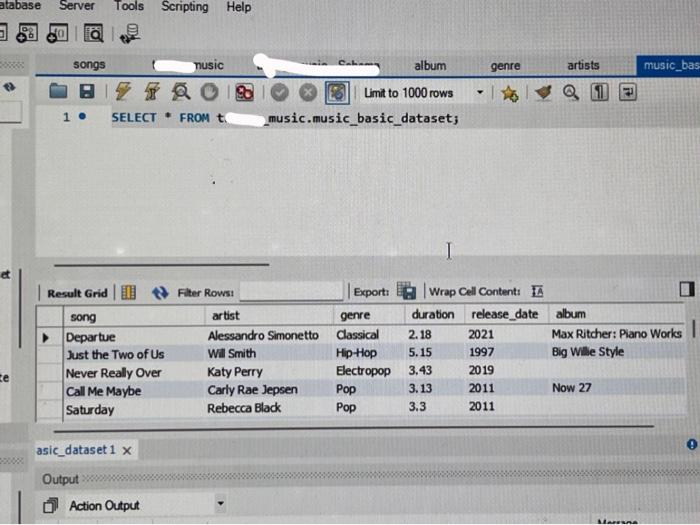Click the create new view icon in main toolbar
Screen dimensions: 700x525
tap(58, 33)
